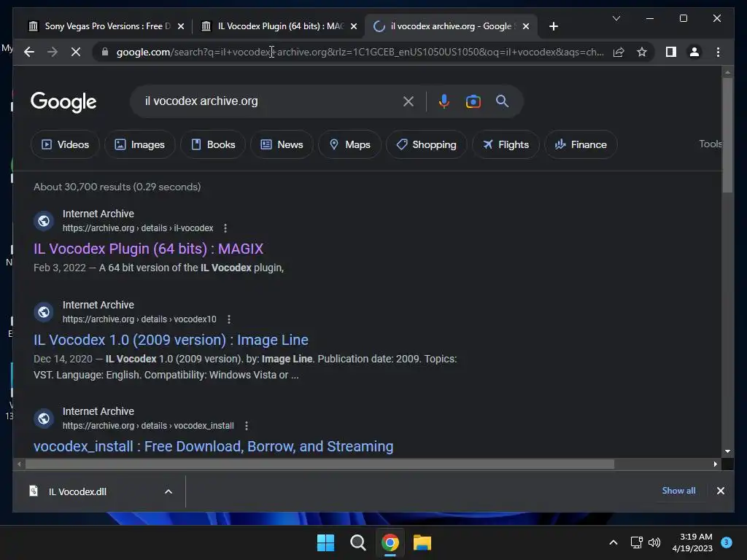The image size is (747, 560).
Task: Open the Windows Start menu
Action: [325, 542]
